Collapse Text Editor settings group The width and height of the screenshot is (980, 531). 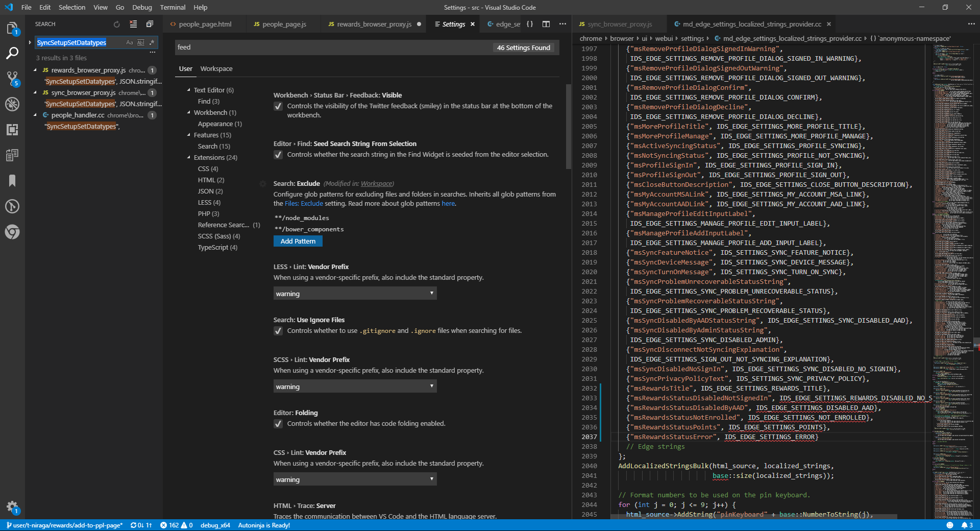click(x=188, y=90)
